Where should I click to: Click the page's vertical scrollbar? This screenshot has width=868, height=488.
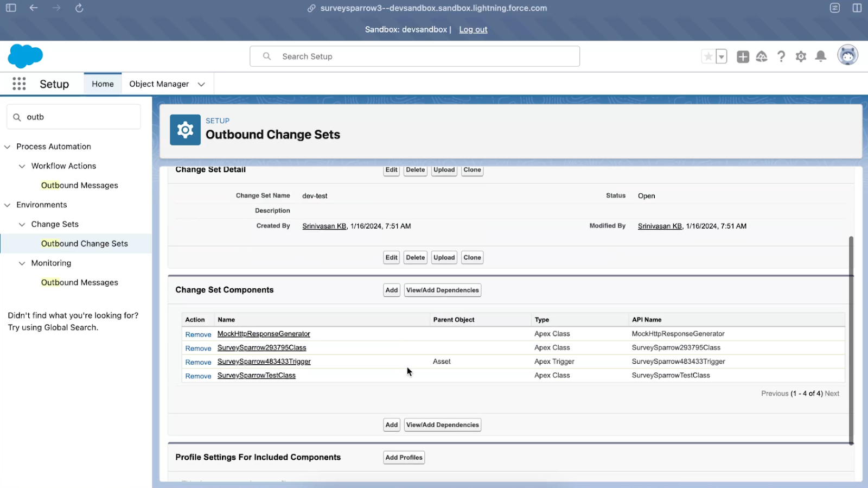tap(851, 339)
